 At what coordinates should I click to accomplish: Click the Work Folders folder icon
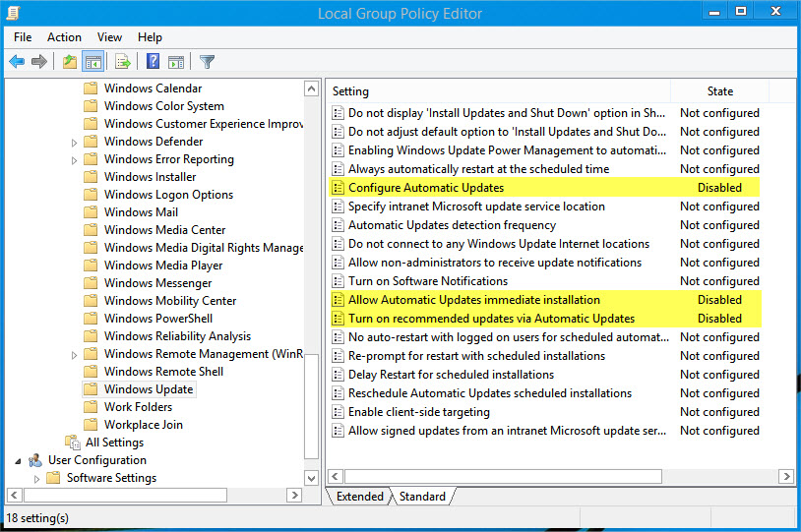tap(91, 407)
